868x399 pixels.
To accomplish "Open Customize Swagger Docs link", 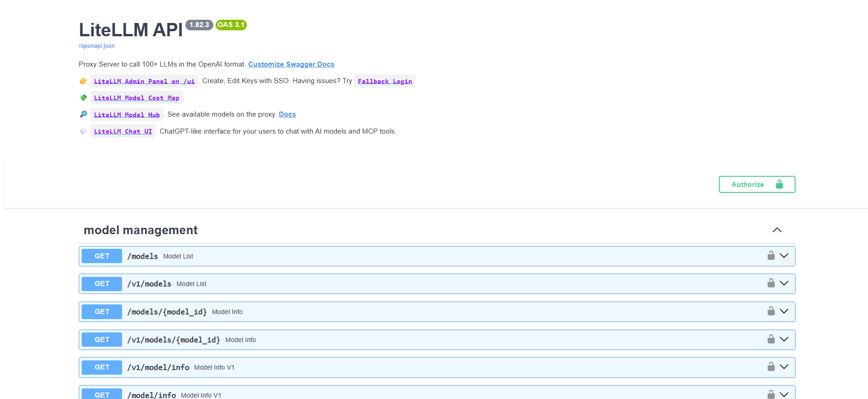I will point(291,64).
